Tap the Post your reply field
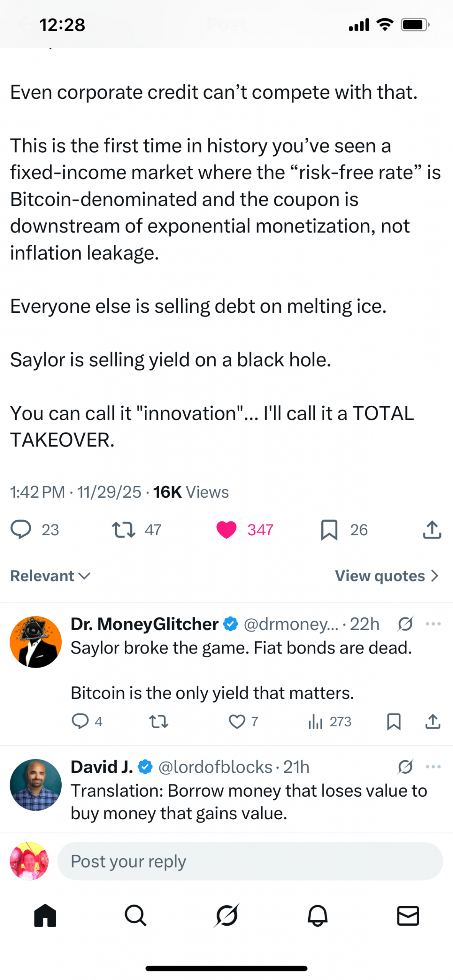The image size is (453, 980). pyautogui.click(x=250, y=861)
